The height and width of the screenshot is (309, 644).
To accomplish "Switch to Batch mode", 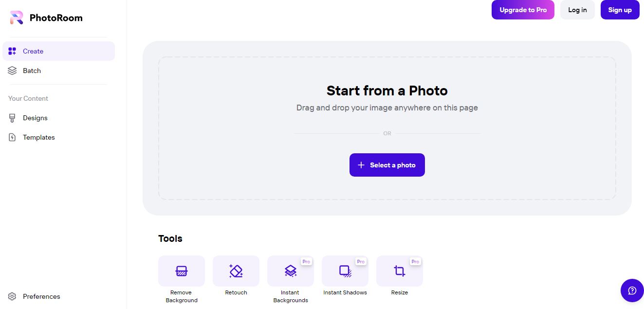I will [32, 71].
